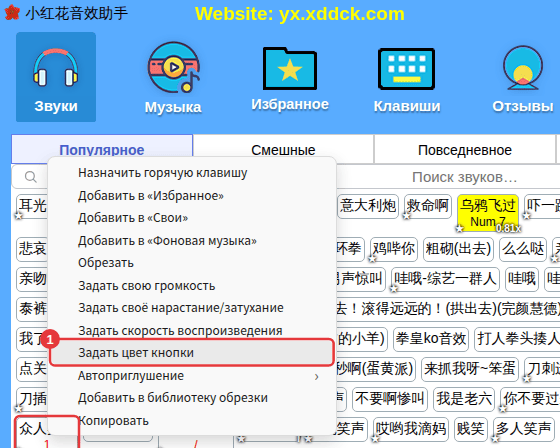Select Назначить горячую клавишу menu item
560x448 pixels.
click(192, 173)
